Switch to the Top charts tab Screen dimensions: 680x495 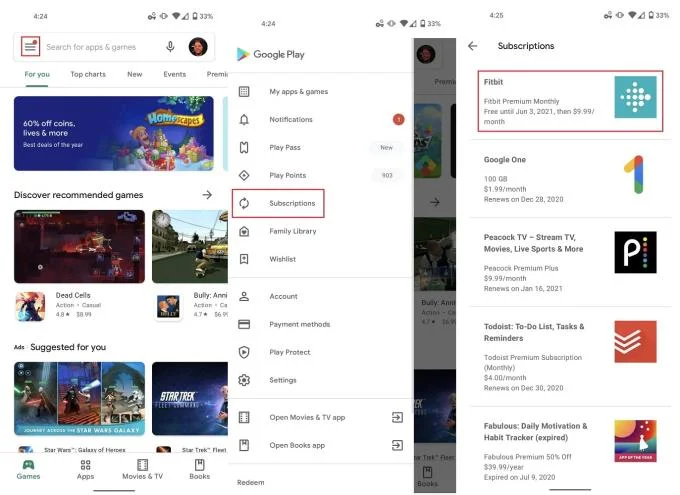coord(88,74)
